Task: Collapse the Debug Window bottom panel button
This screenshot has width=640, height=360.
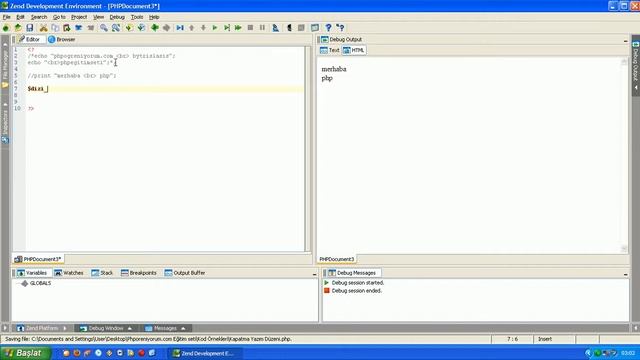Action: coord(106,328)
